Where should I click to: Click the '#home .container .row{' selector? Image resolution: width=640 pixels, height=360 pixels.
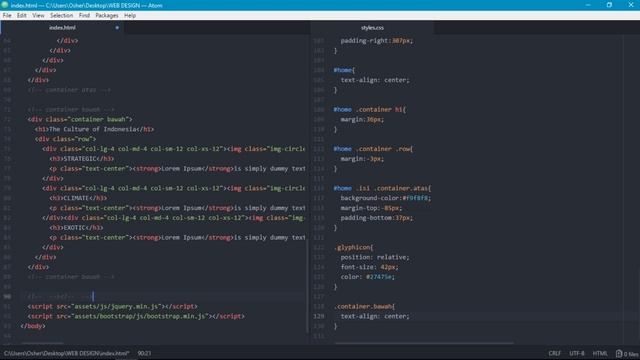pos(373,149)
